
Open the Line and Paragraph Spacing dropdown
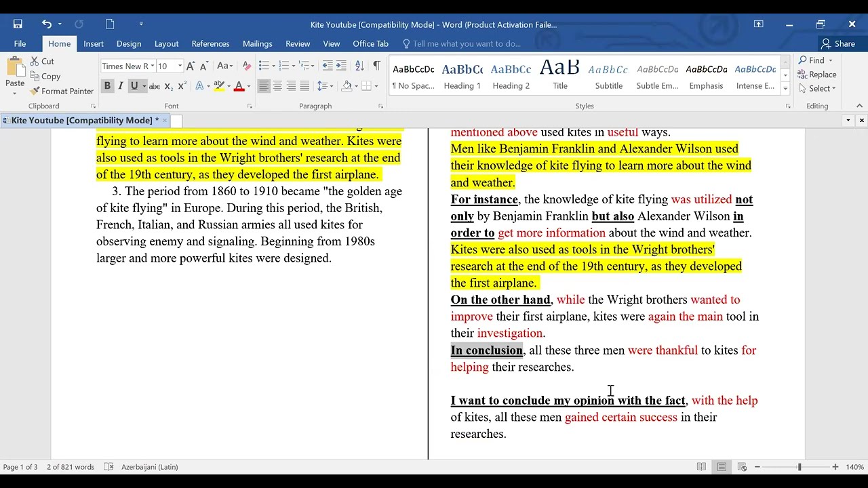[x=325, y=86]
